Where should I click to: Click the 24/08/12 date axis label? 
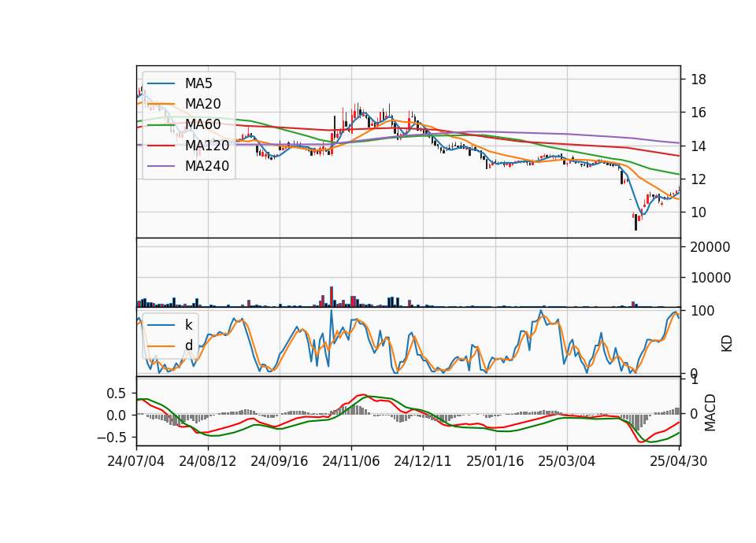(208, 461)
